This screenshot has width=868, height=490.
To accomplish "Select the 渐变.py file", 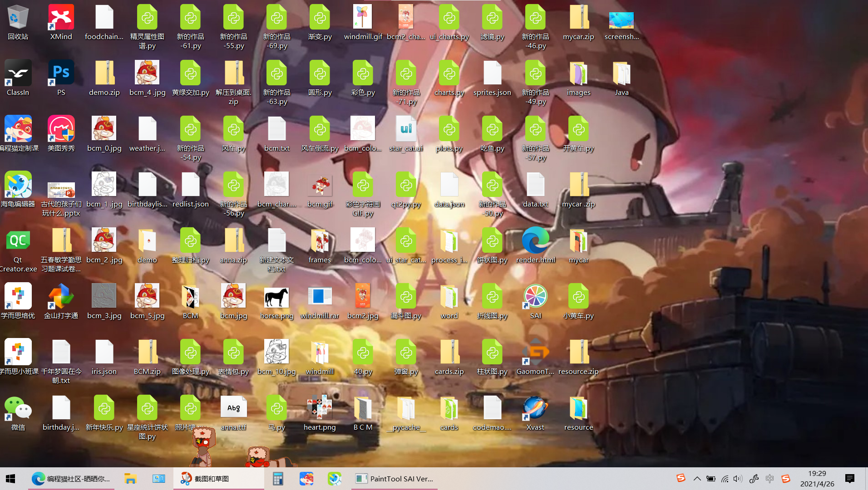I will click(x=320, y=22).
